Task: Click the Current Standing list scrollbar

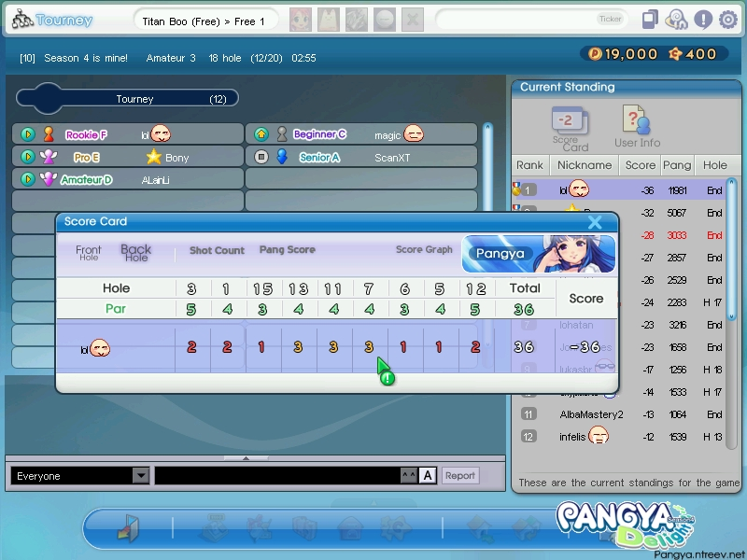Action: [732, 312]
